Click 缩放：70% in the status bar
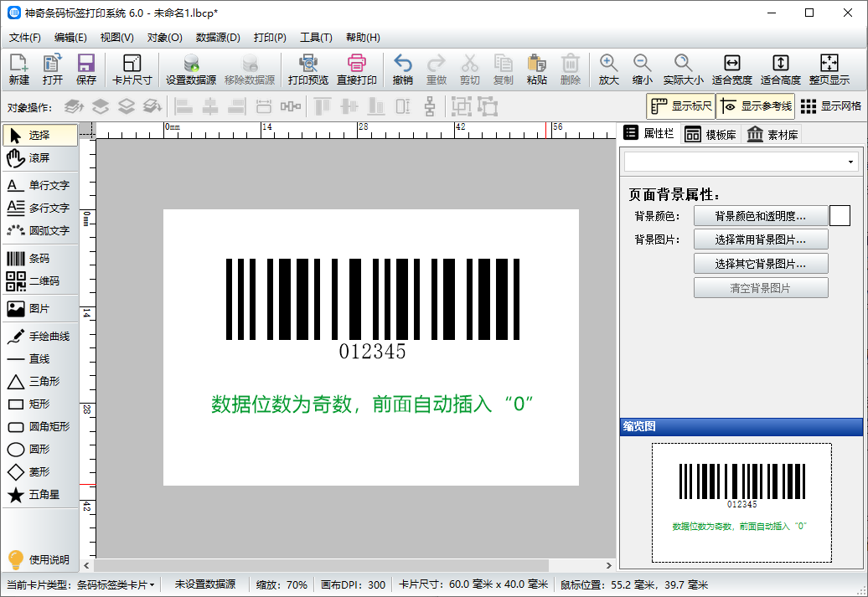 [282, 584]
